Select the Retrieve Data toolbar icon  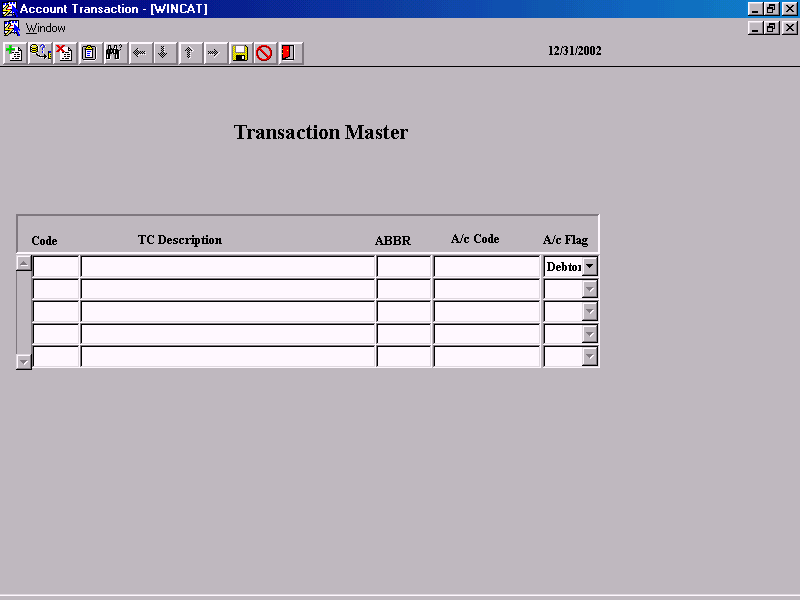coord(39,53)
